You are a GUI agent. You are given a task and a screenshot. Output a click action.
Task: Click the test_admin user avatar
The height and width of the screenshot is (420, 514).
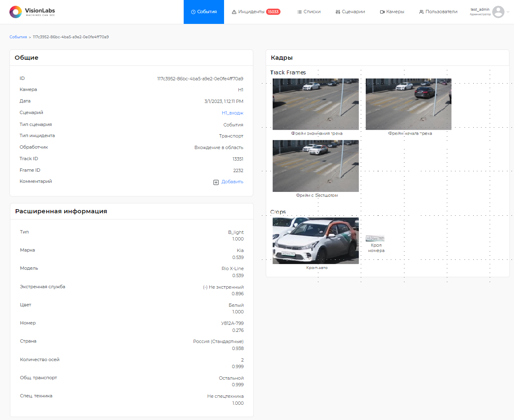pos(498,12)
